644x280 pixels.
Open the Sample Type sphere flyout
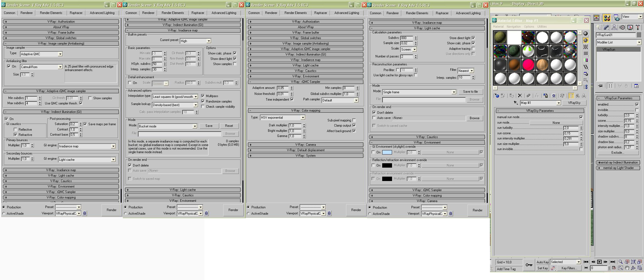pyautogui.click(x=585, y=34)
